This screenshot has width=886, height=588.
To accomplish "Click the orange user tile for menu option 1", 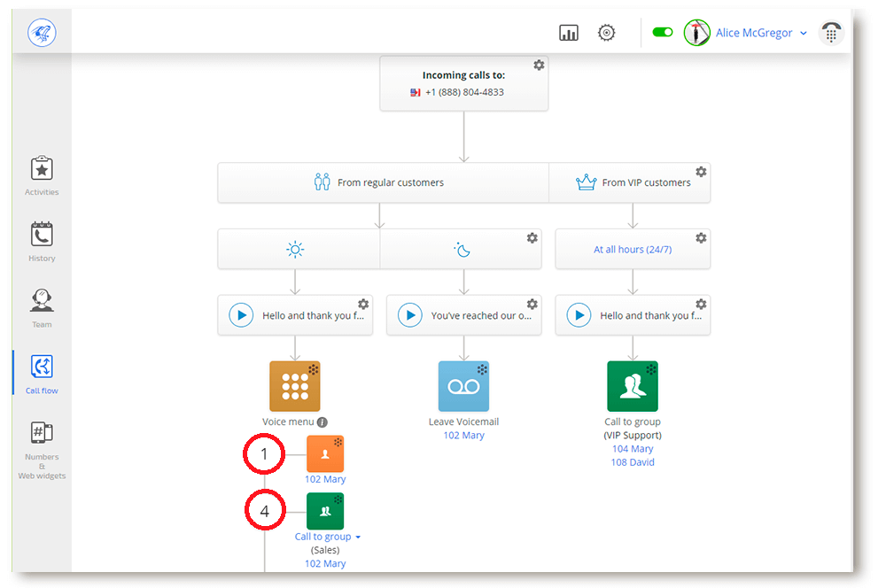I will click(325, 454).
